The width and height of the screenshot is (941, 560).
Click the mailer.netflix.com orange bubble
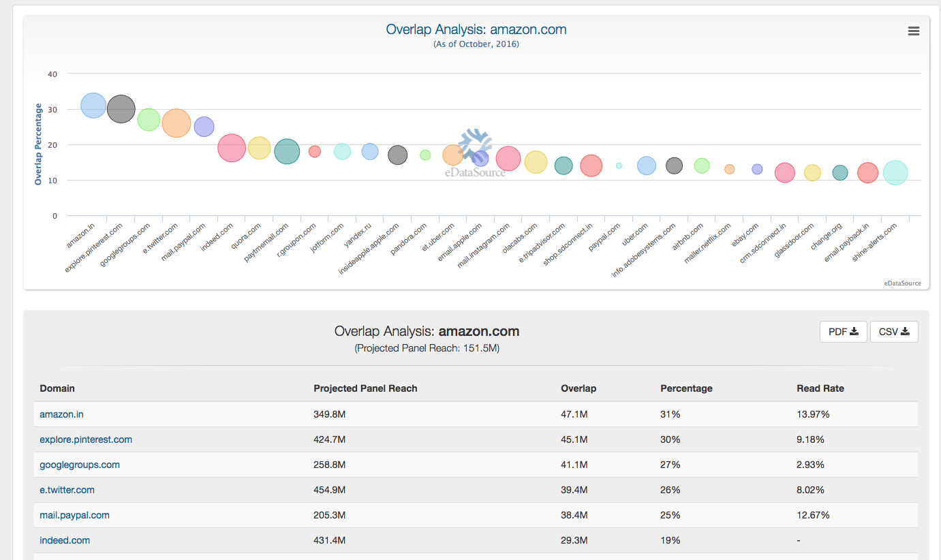click(x=729, y=169)
